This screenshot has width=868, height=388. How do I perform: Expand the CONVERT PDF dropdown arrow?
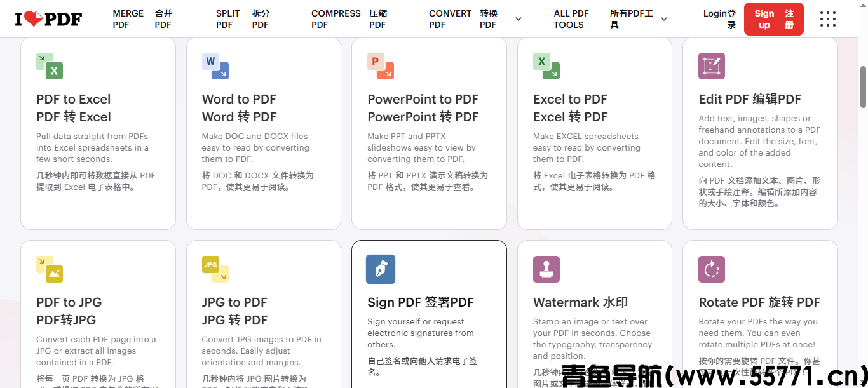coord(519,19)
